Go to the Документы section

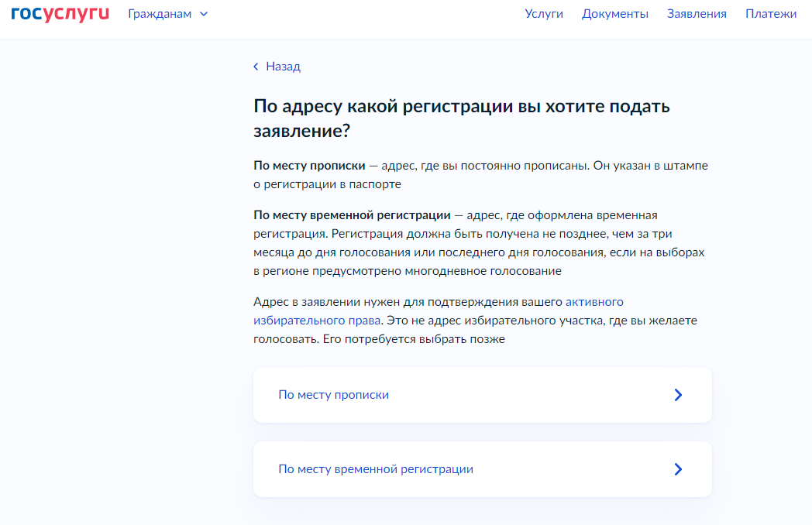[615, 14]
